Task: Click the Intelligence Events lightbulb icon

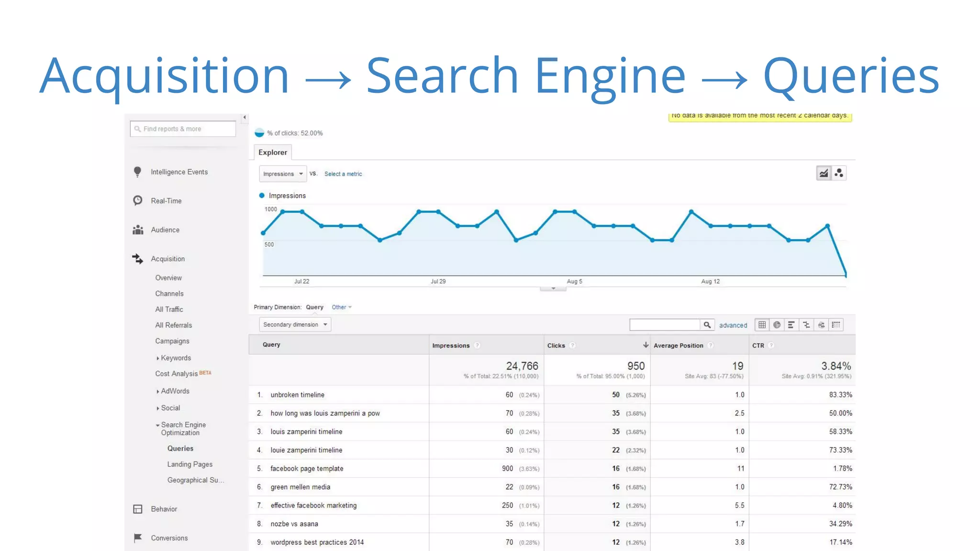Action: 138,172
